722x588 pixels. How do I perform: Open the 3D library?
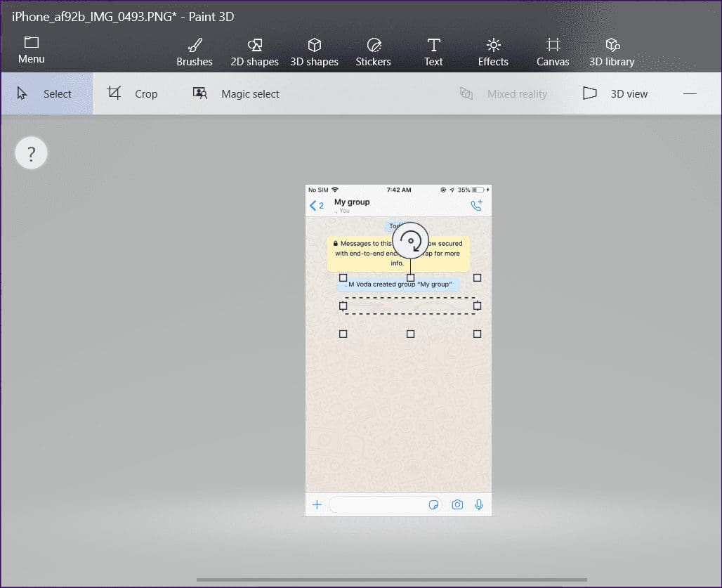[x=612, y=53]
